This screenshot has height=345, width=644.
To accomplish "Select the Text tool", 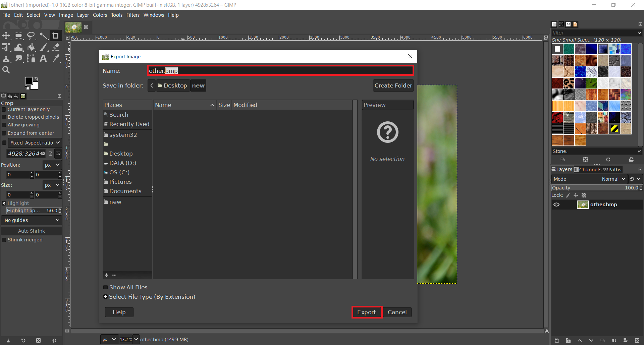I will click(43, 59).
